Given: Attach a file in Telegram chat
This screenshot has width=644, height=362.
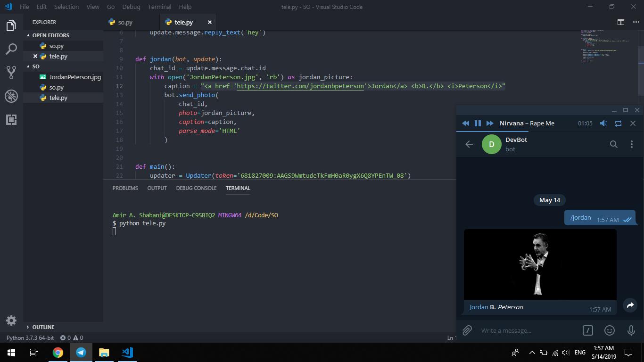Looking at the screenshot, I should (467, 330).
